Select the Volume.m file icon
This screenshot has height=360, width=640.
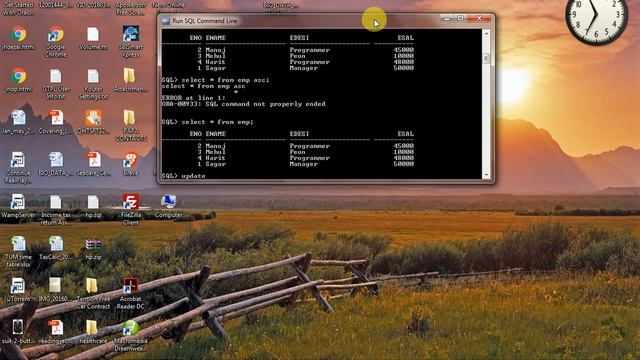click(x=93, y=34)
